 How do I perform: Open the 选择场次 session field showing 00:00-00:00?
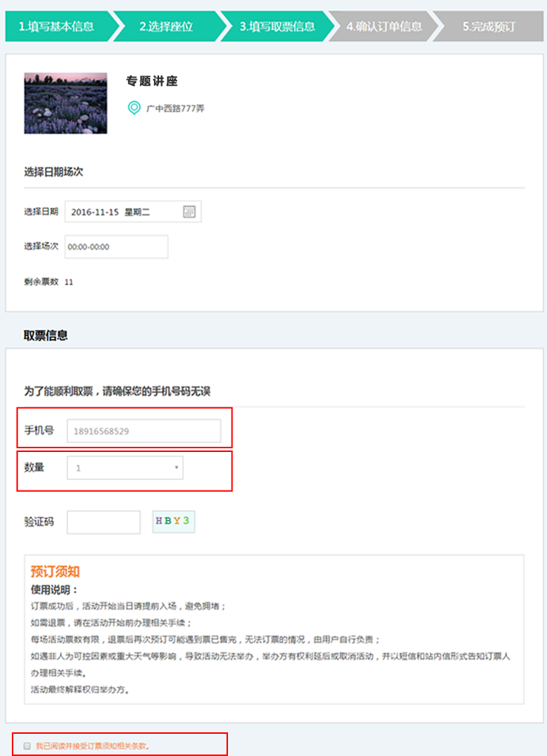tap(116, 247)
